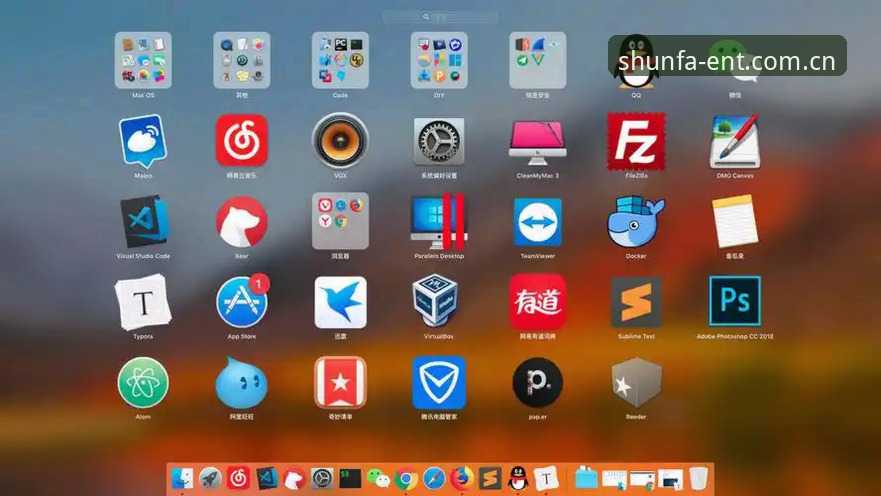Image resolution: width=881 pixels, height=496 pixels.
Task: Switch to QQ in the Dock
Action: 518,479
